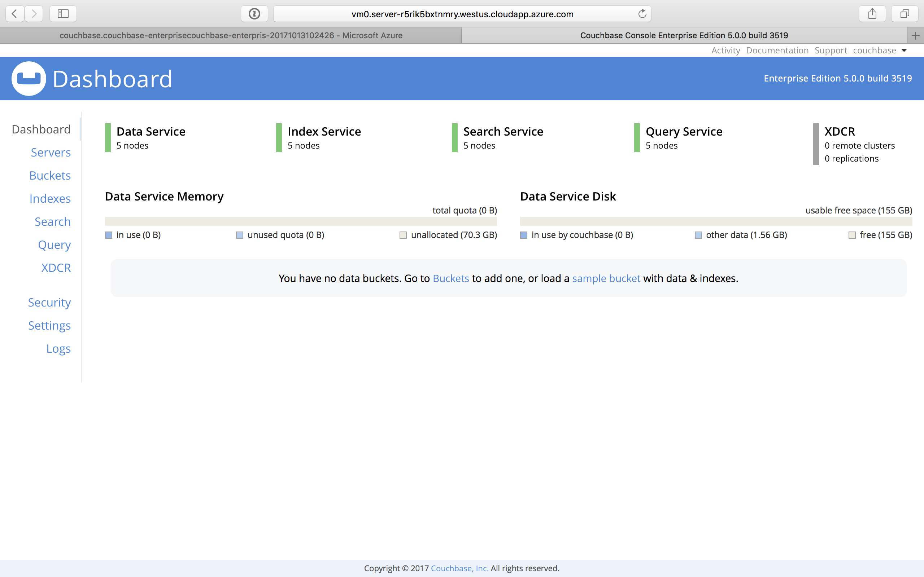Click the Dashboard navigation item
Viewport: 924px width, 577px height.
40,129
